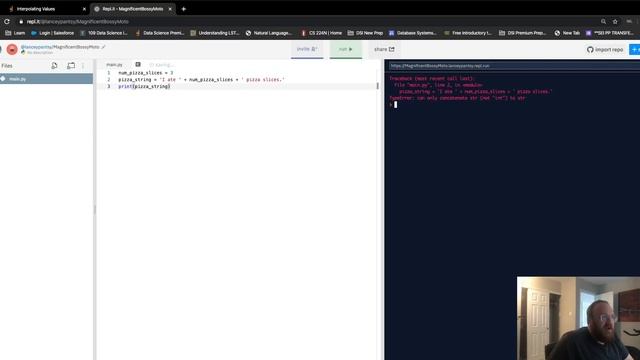Open the Understanding LST... bookmark
This screenshot has height=360, width=640.
point(215,33)
